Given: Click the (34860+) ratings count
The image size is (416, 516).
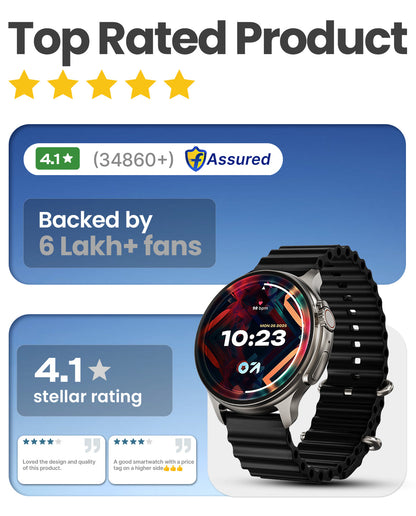Looking at the screenshot, I should (x=133, y=159).
